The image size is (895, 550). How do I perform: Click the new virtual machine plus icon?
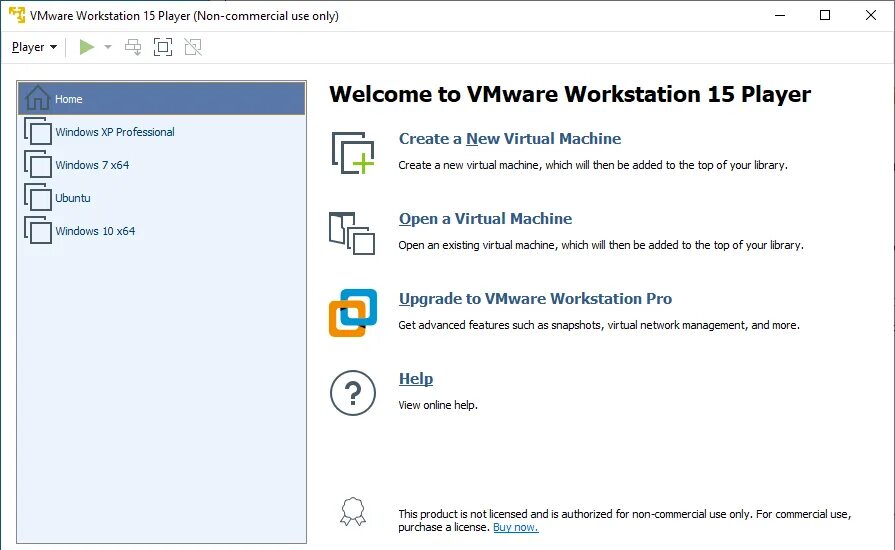pyautogui.click(x=353, y=153)
